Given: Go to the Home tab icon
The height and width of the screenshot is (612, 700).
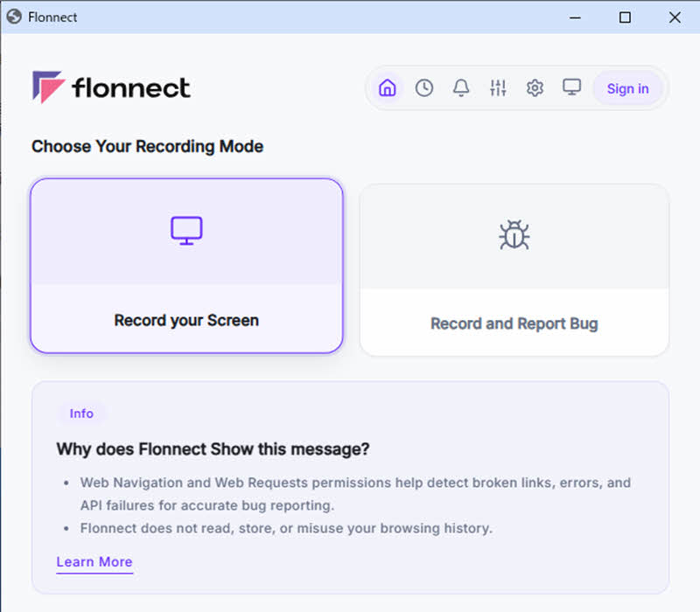Looking at the screenshot, I should pyautogui.click(x=387, y=88).
